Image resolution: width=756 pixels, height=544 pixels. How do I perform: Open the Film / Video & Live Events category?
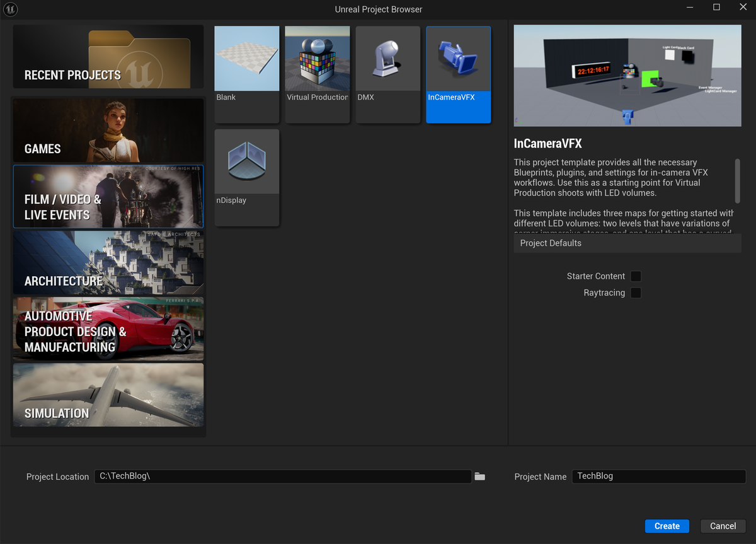[x=108, y=196]
